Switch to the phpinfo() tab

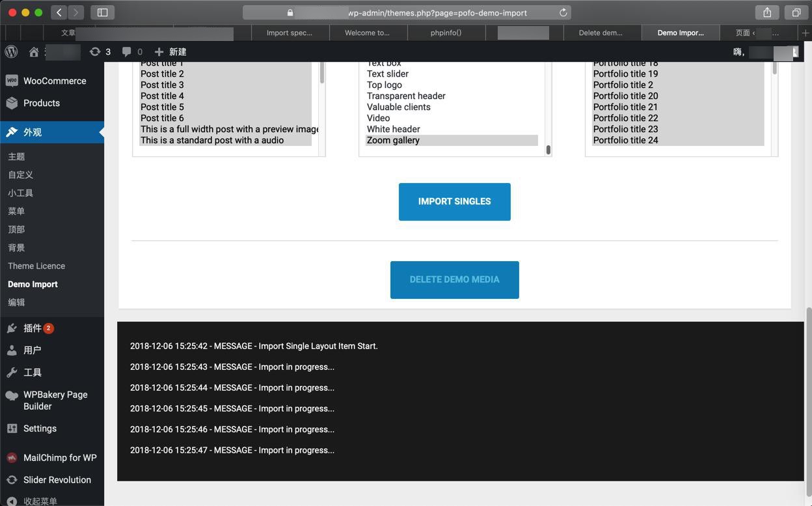point(446,33)
